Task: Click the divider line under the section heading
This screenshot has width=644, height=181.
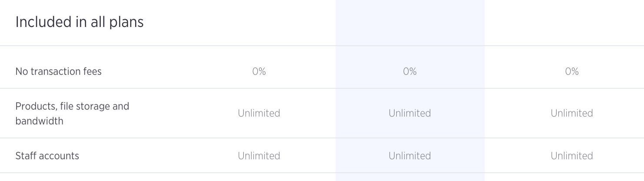Action: click(322, 46)
